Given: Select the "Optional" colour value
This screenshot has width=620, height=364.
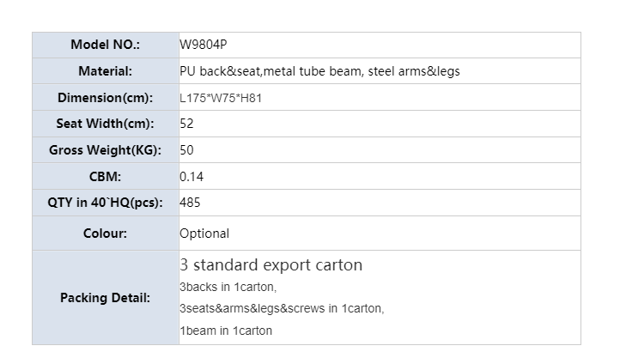Looking at the screenshot, I should 204,234.
